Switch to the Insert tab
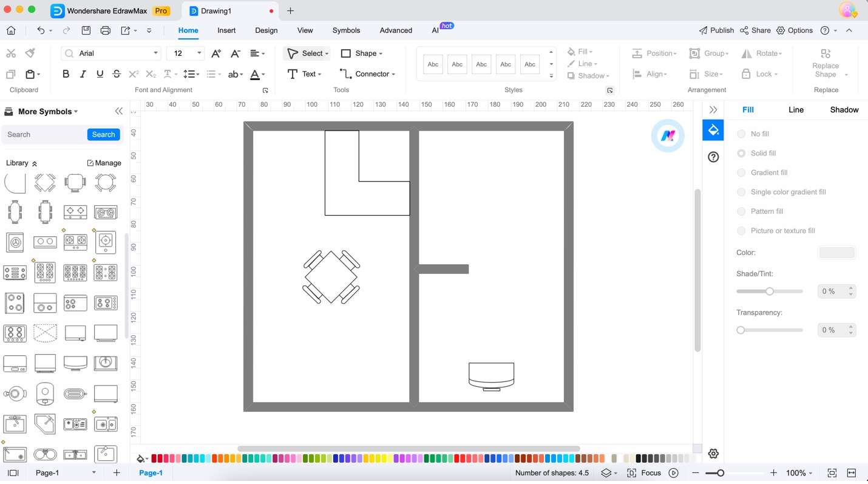The image size is (868, 484). 226,30
